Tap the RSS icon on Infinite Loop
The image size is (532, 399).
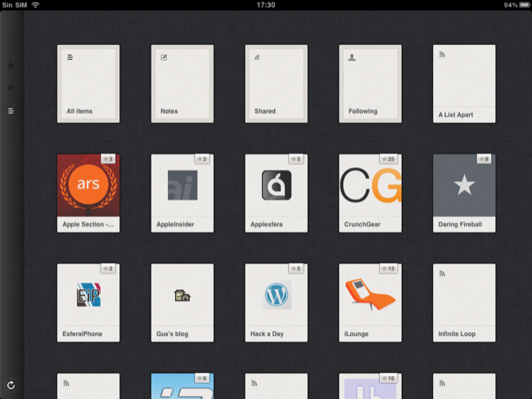point(442,274)
